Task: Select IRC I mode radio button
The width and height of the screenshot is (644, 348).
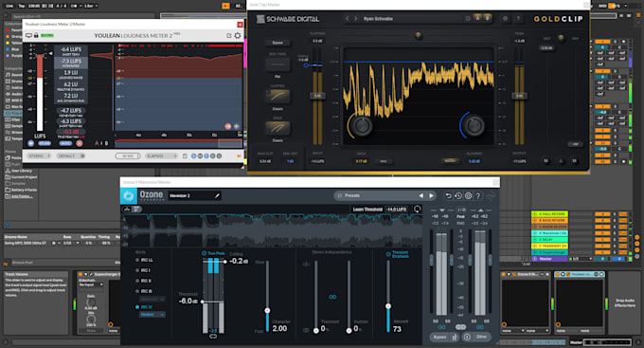Action: [137, 270]
